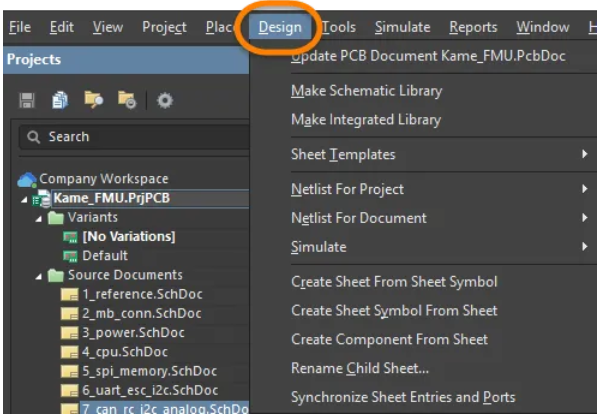
Task: Click the icon beside Default variant
Action: (70, 256)
